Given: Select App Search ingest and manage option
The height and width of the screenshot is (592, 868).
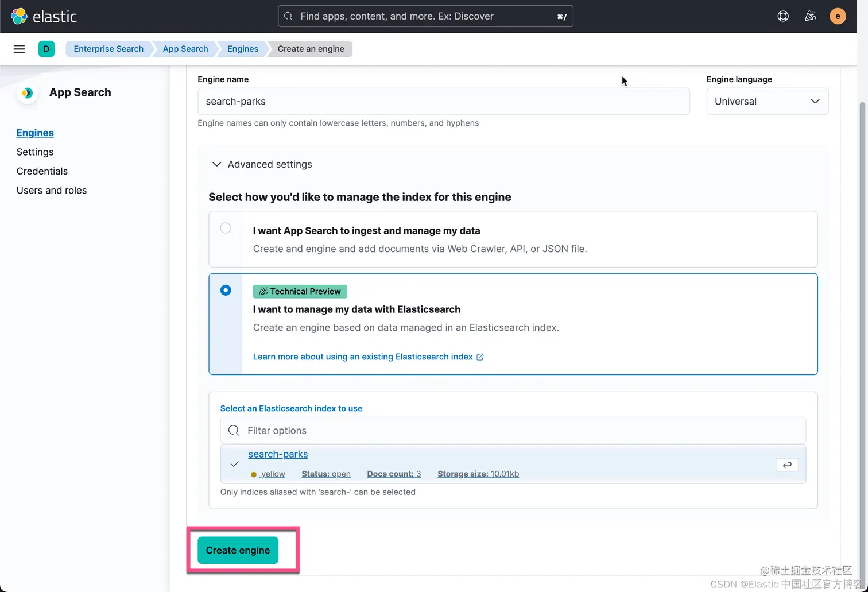Looking at the screenshot, I should click(x=226, y=228).
